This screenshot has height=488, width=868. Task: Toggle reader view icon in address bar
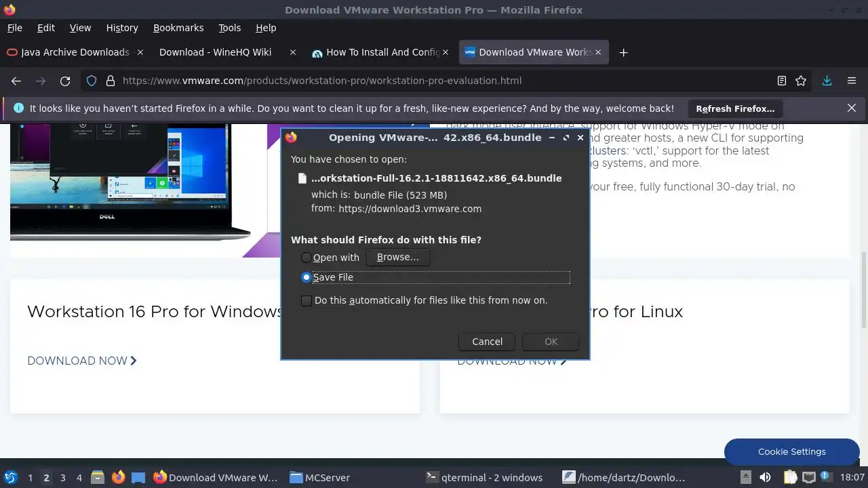782,81
